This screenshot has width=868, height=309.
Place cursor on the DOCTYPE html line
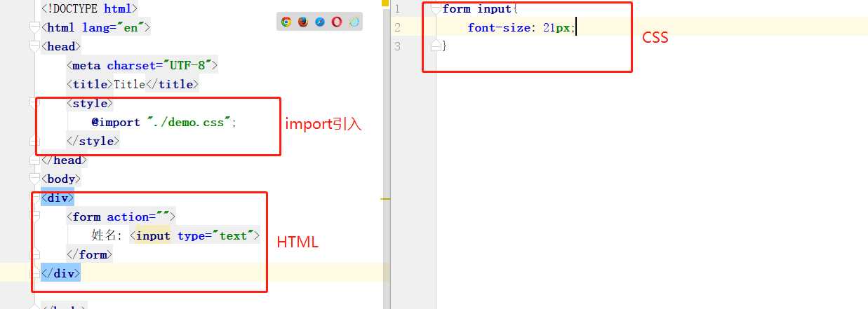[90, 9]
